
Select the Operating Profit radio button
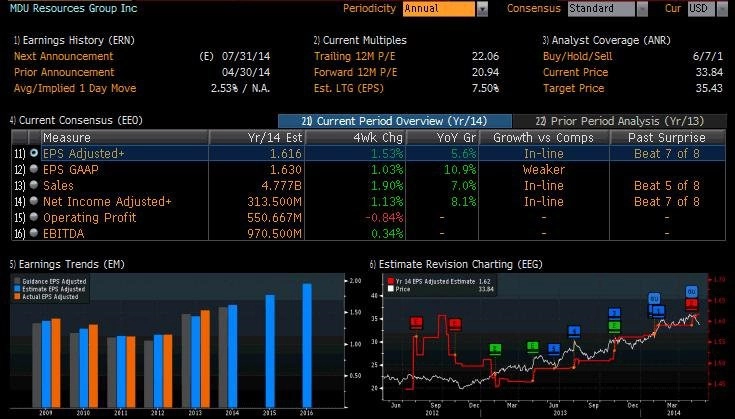34,217
